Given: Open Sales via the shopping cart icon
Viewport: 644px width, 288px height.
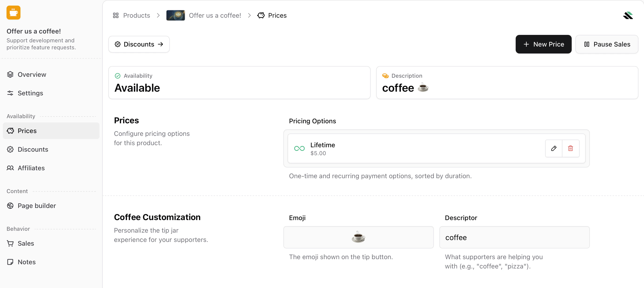Looking at the screenshot, I should coord(10,243).
